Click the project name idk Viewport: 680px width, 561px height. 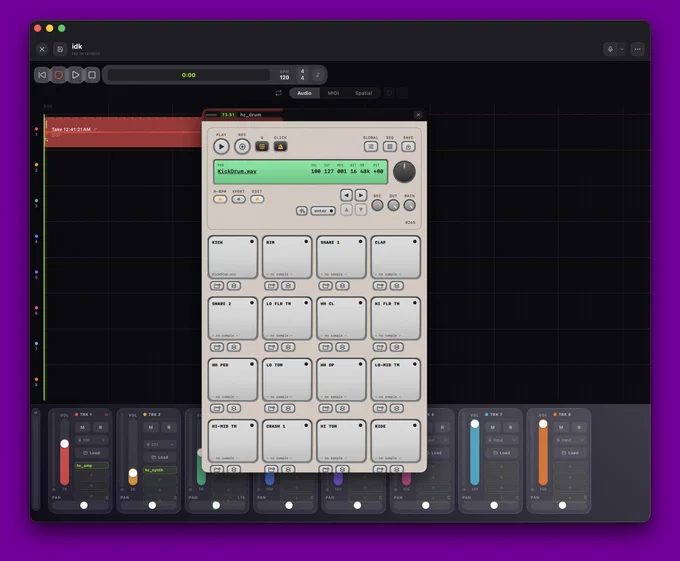pyautogui.click(x=77, y=46)
